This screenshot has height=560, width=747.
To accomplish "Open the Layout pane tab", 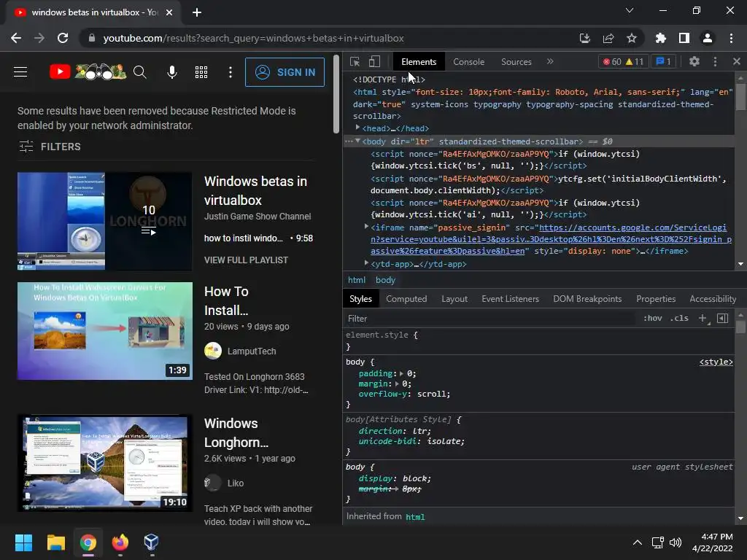I will pyautogui.click(x=454, y=299).
